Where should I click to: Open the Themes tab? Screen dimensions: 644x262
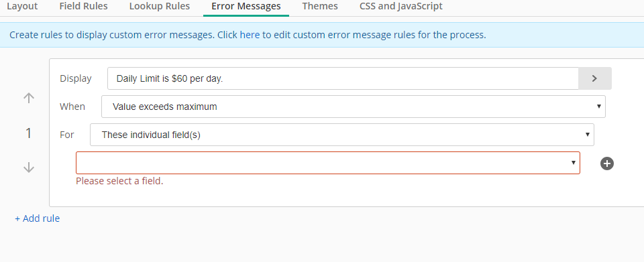coord(320,6)
